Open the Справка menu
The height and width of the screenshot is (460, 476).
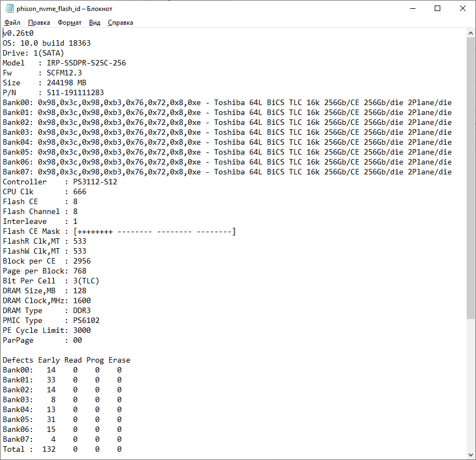point(120,23)
